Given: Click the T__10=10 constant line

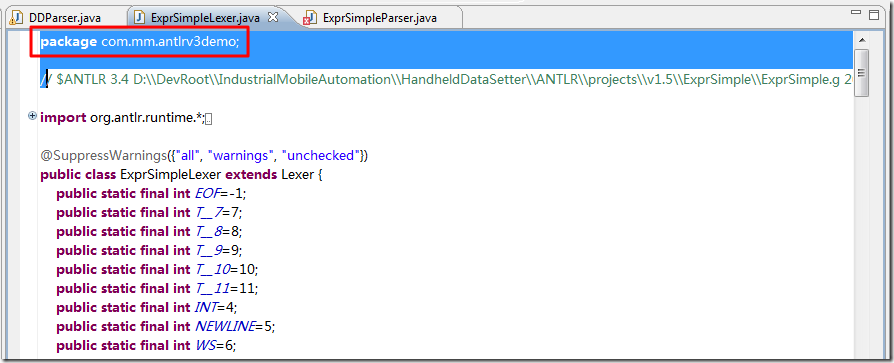Looking at the screenshot, I should tap(157, 269).
